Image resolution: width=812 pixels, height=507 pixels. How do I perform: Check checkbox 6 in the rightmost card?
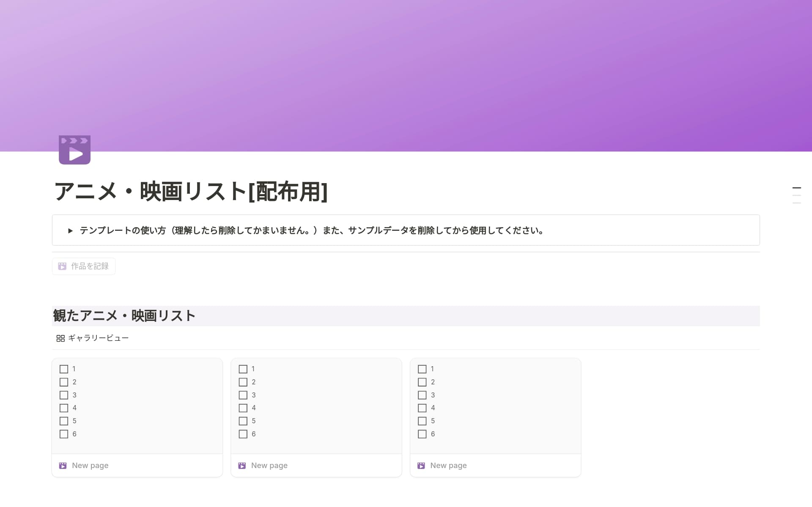422,434
